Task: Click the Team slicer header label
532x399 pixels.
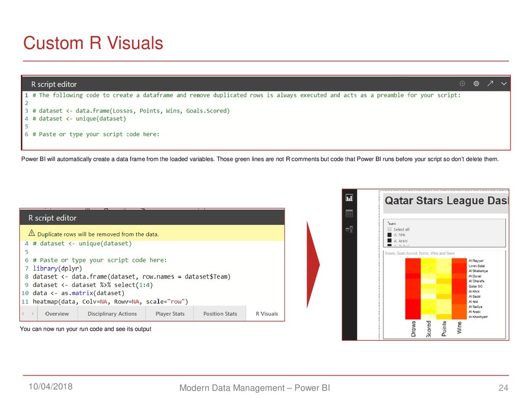Action: 392,223
